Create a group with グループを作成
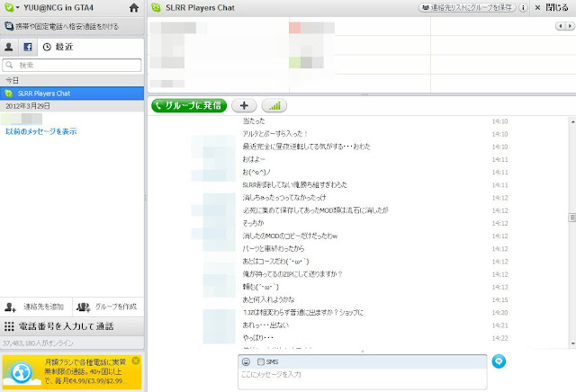The height and width of the screenshot is (392, 576). (x=108, y=307)
